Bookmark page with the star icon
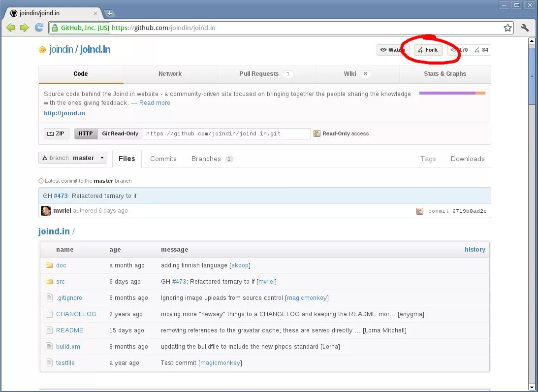The image size is (538, 392). [507, 28]
